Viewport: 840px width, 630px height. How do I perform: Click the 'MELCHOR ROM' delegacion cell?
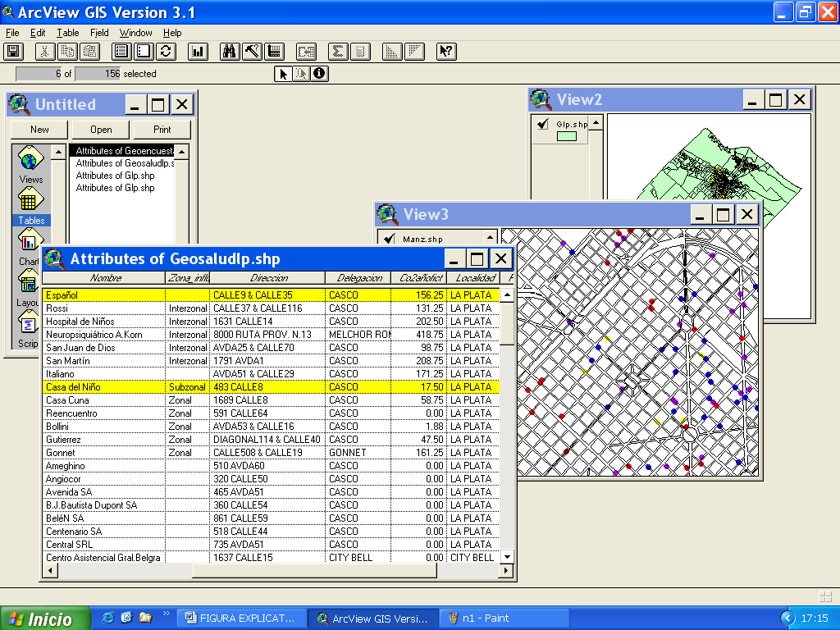(x=358, y=335)
